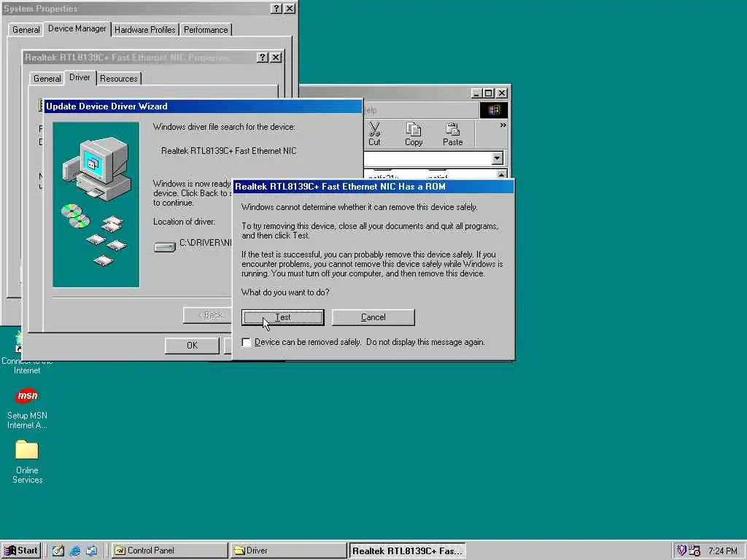Click the Cut icon in Driver window
Viewport: 747px width, 560px height.
click(x=374, y=134)
